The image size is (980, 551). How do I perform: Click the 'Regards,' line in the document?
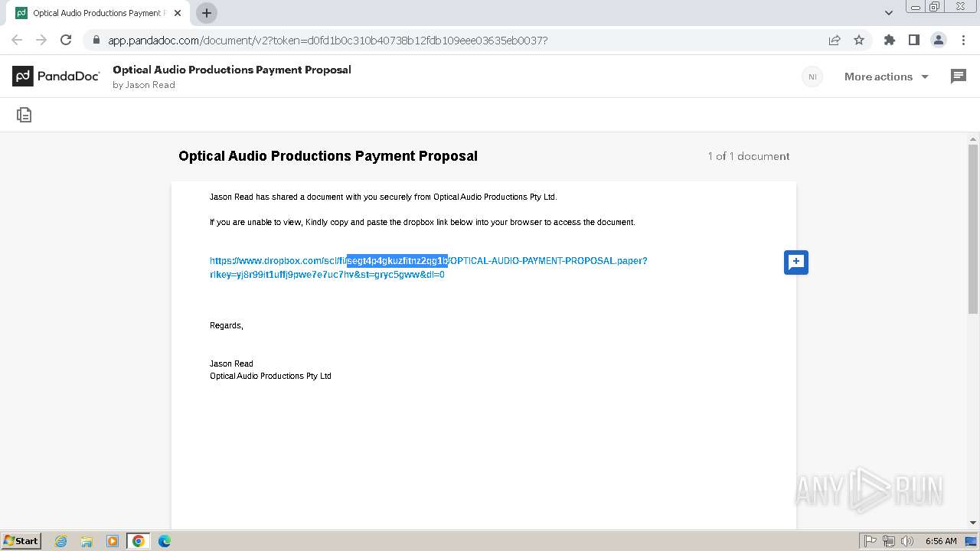coord(227,325)
